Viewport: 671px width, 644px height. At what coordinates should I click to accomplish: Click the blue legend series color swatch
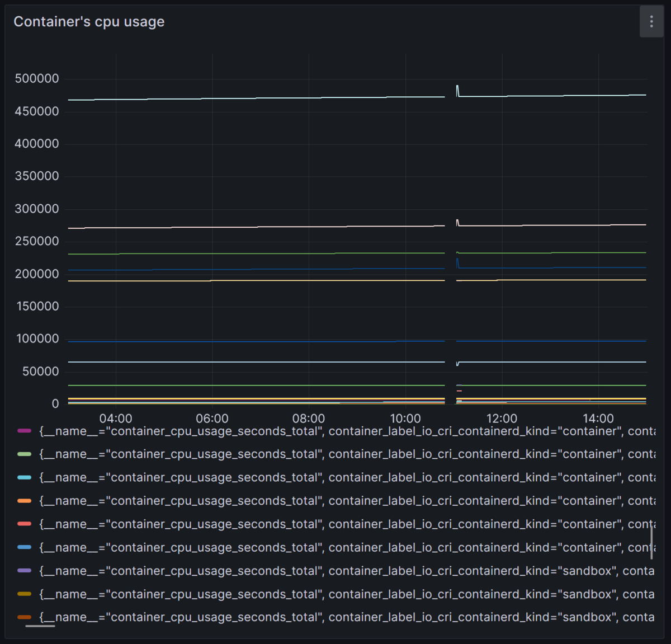[25, 547]
